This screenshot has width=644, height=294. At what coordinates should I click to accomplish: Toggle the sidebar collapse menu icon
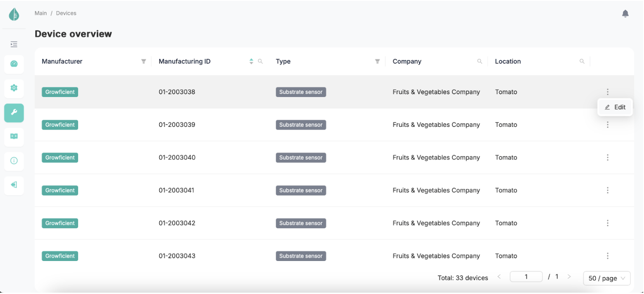[x=14, y=44]
